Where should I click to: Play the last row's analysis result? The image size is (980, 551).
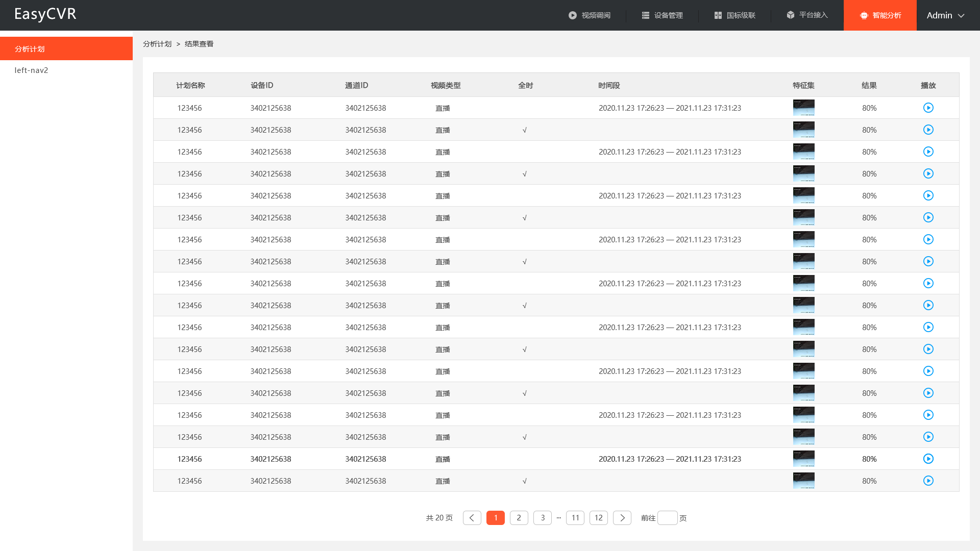click(928, 481)
